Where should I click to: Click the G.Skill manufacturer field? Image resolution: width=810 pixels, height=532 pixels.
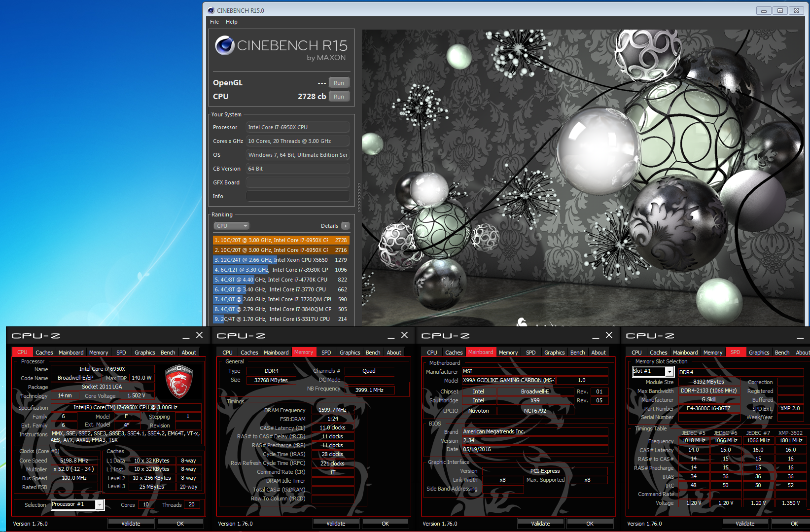tap(708, 399)
